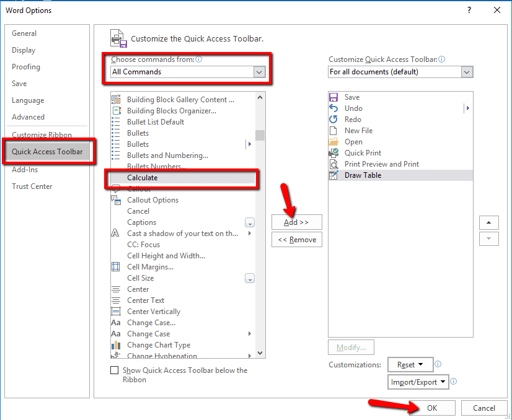Open the Choose commands from dropdown
512x420 pixels.
point(188,72)
